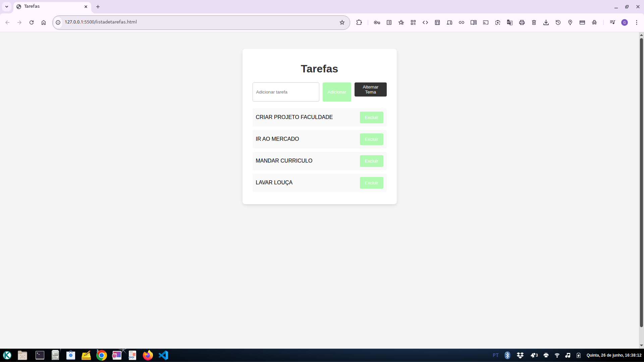The width and height of the screenshot is (644, 362).
Task: Click the Chrome icon in the taskbar
Action: 101,355
